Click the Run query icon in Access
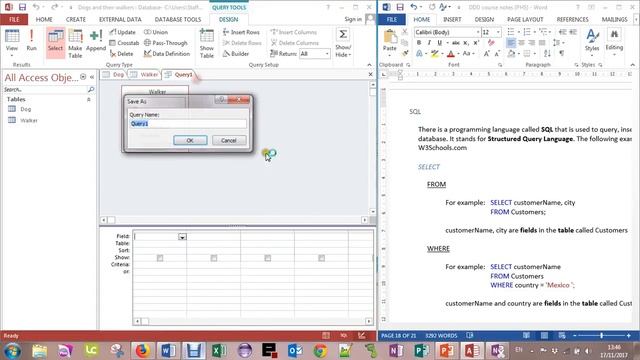The width and height of the screenshot is (640, 360). (x=31, y=40)
